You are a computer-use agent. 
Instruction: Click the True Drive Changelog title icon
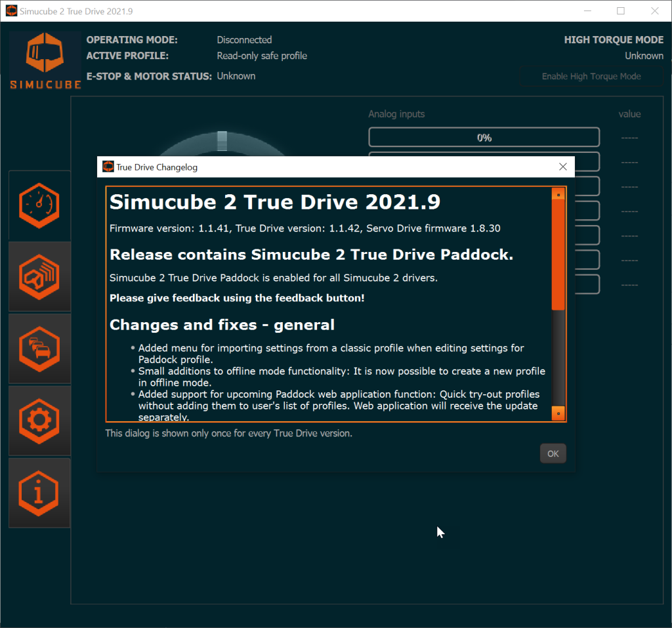coord(108,167)
